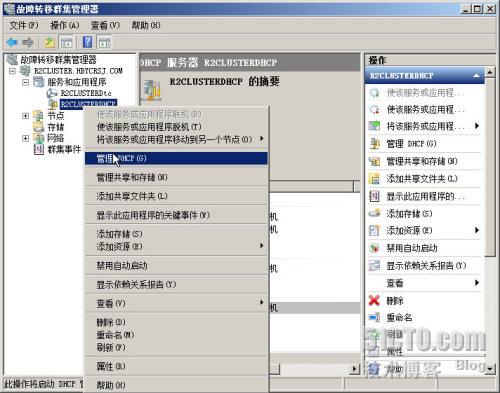500x393 pixels.
Task: Choose 刷新(F) in context menu
Action: 176,348
